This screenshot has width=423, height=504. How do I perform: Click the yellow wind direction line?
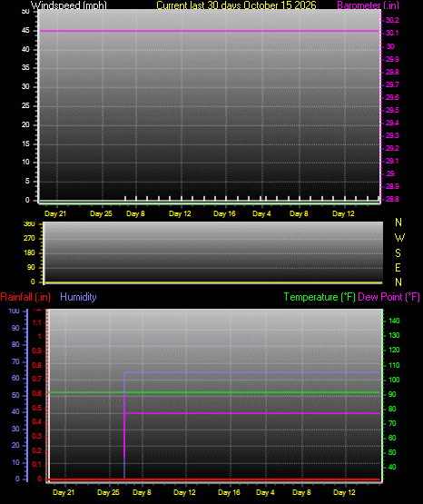coord(213,282)
